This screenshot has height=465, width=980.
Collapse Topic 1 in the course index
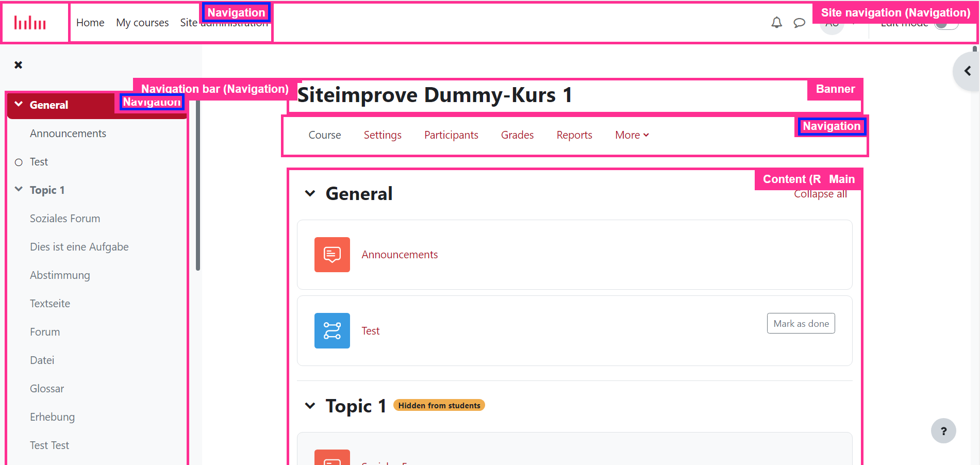19,189
